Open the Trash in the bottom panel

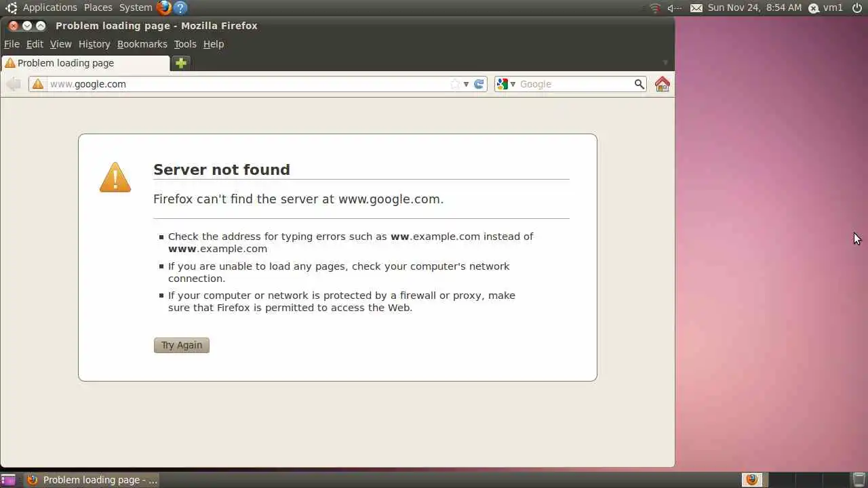click(x=859, y=480)
